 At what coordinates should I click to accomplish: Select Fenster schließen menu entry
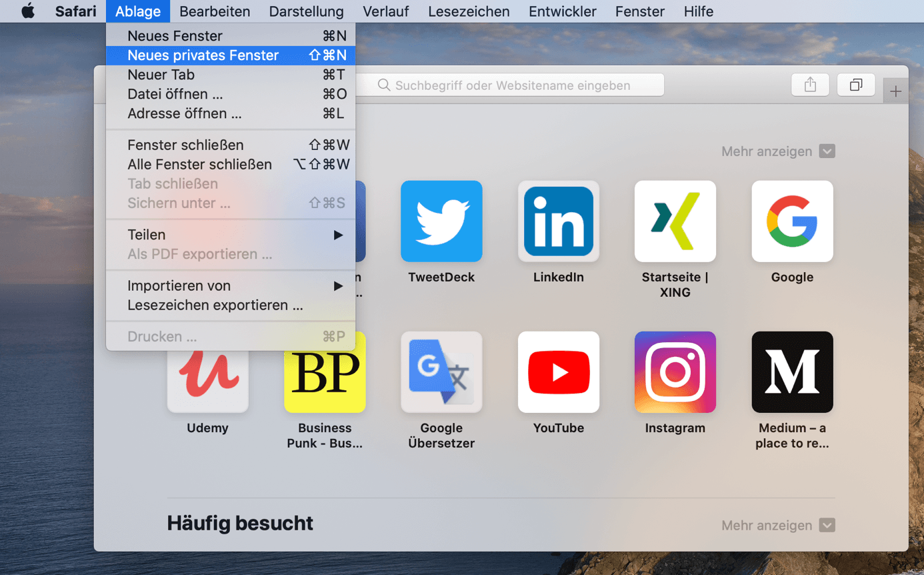pyautogui.click(x=231, y=145)
